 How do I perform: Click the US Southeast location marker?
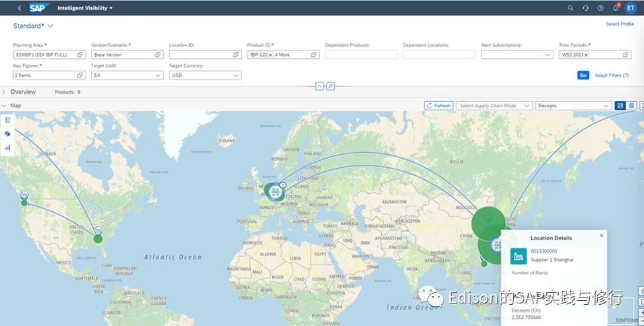tap(98, 231)
